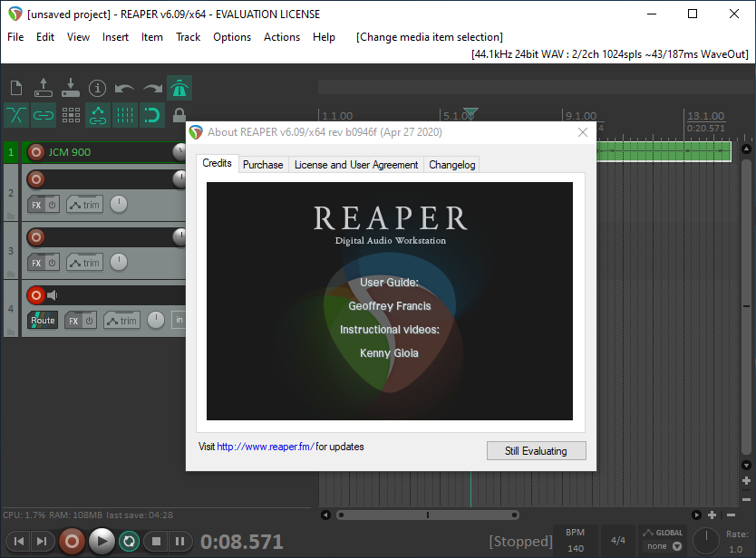
Task: Toggle Ripple editing grid icon
Action: click(71, 115)
